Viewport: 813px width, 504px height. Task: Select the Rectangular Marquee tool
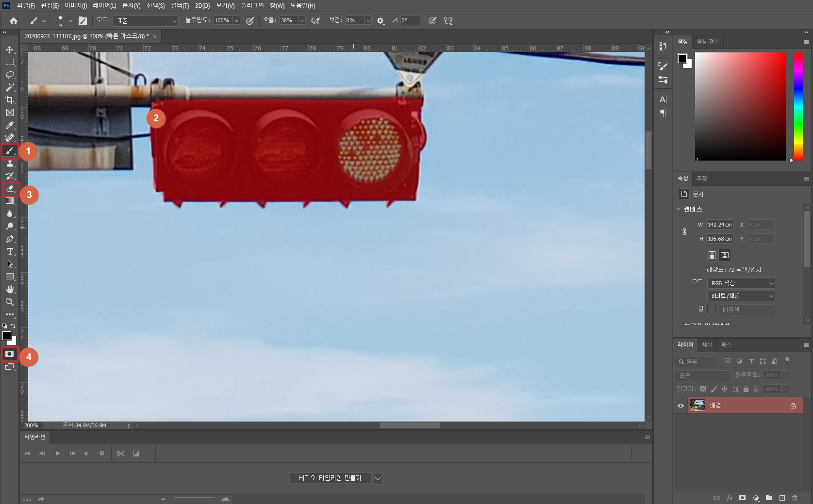10,62
